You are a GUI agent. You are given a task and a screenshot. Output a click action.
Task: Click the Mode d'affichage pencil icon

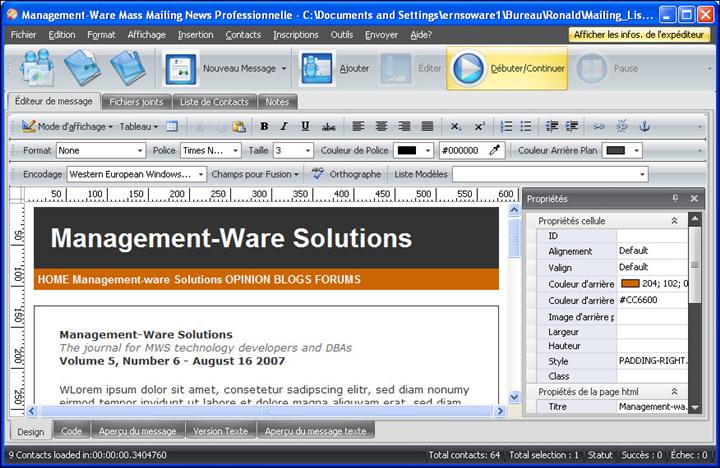tap(28, 126)
